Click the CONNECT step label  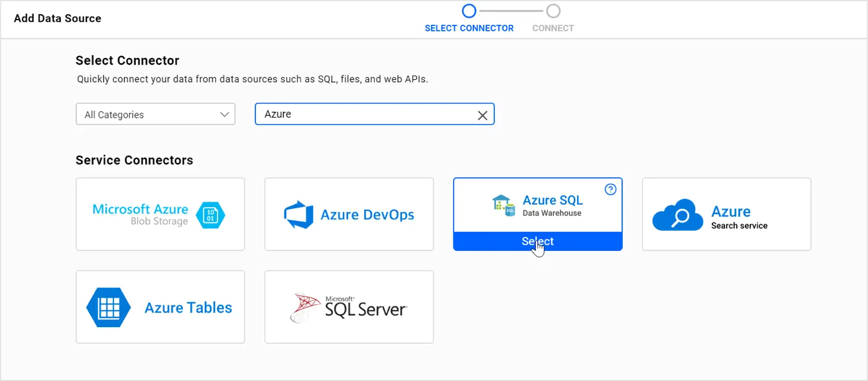pyautogui.click(x=553, y=28)
